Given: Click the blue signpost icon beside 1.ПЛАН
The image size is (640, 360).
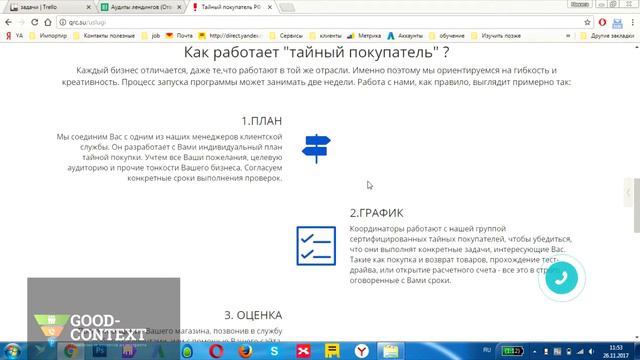Looking at the screenshot, I should tap(316, 149).
